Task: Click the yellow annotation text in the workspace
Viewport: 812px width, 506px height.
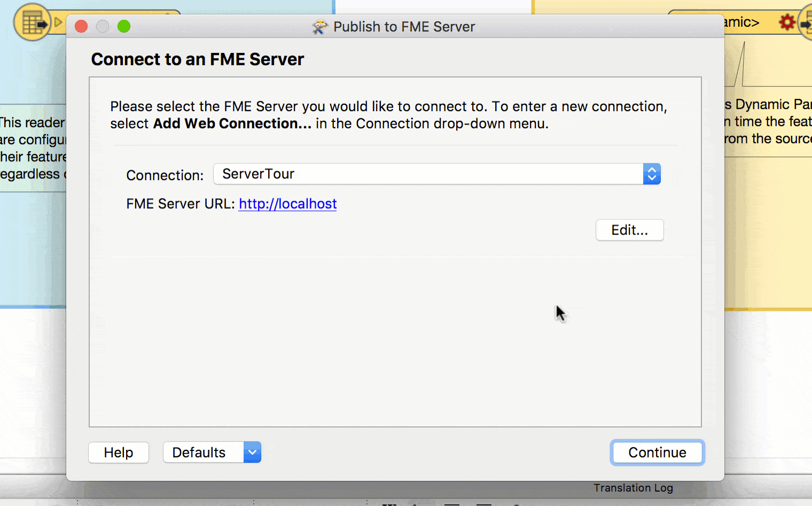Action: pos(768,122)
